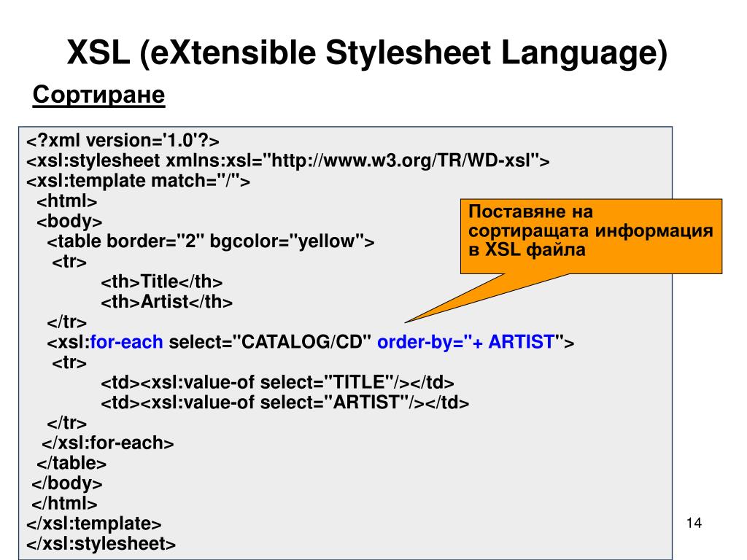
Task: Click the underlined heading 'Сортиране'
Action: (x=98, y=95)
